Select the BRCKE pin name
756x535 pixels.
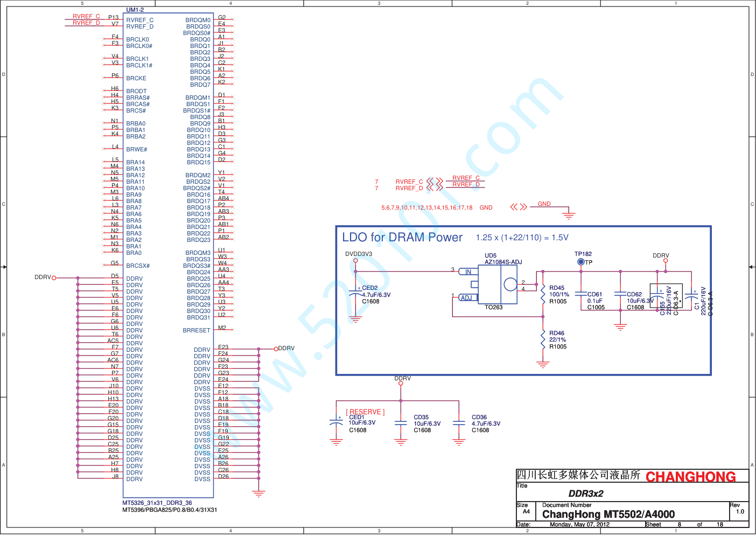click(136, 79)
